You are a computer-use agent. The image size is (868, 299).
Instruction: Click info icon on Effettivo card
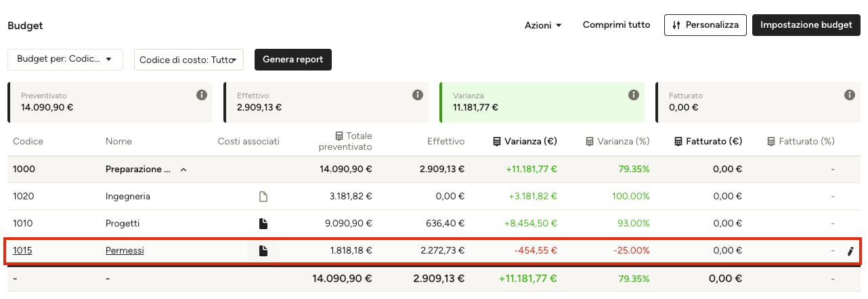418,95
